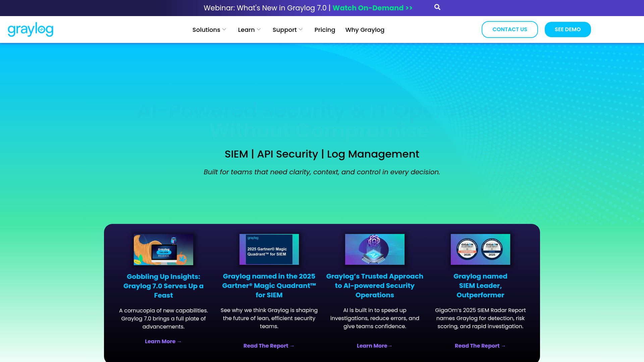This screenshot has width=644, height=362.
Task: Click Learn More under the Graylog 7.0 card
Action: (x=163, y=341)
